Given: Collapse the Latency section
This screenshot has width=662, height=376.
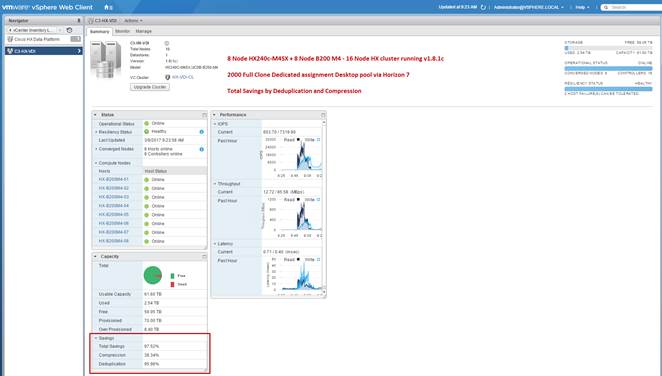Looking at the screenshot, I should click(x=215, y=244).
